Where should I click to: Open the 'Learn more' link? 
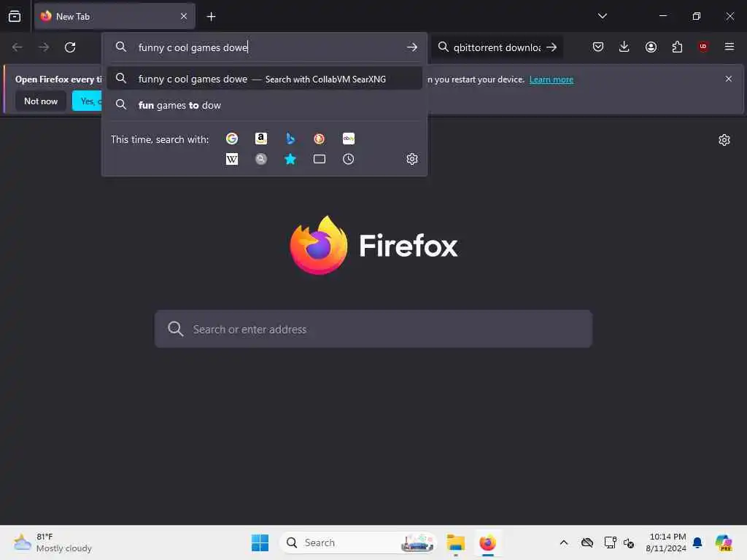coord(551,79)
